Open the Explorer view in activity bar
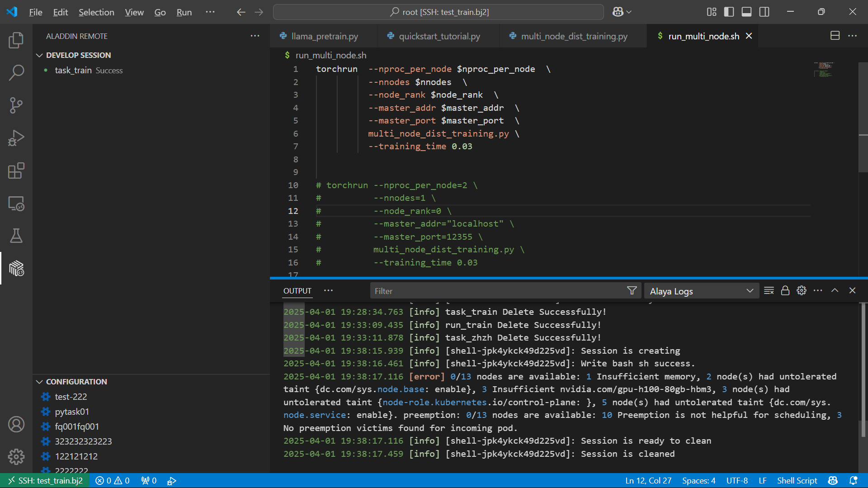 pyautogui.click(x=16, y=40)
